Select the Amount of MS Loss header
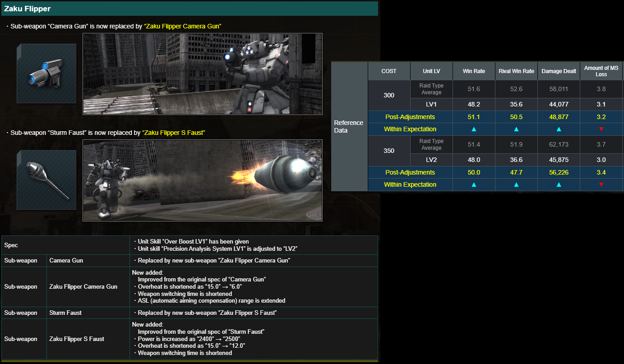624x364 pixels. tap(601, 71)
